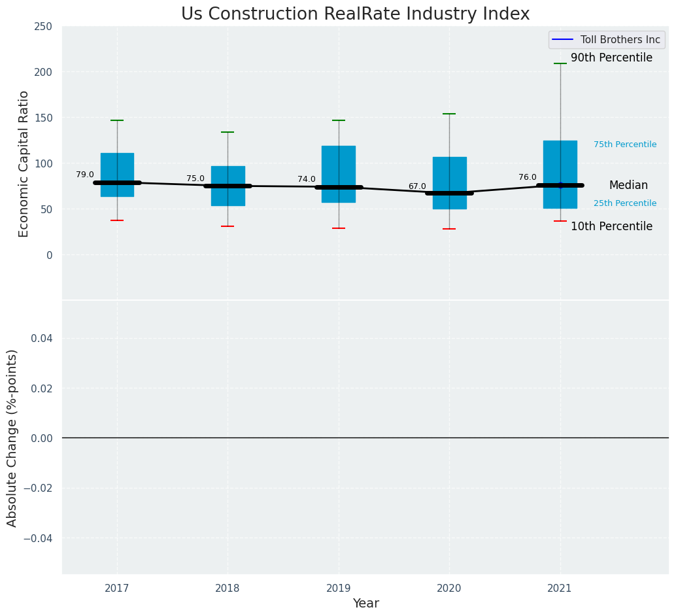Select the 2019 median label 74.0

click(307, 179)
